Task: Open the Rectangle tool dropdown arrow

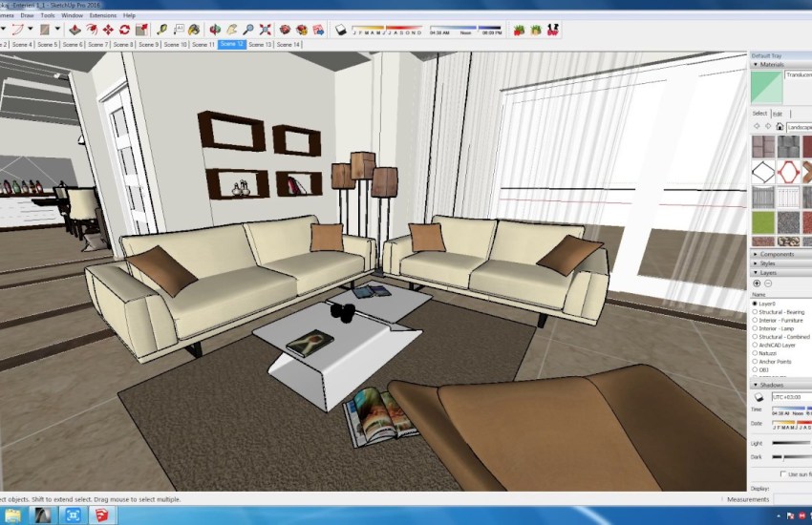Action: pyautogui.click(x=57, y=29)
